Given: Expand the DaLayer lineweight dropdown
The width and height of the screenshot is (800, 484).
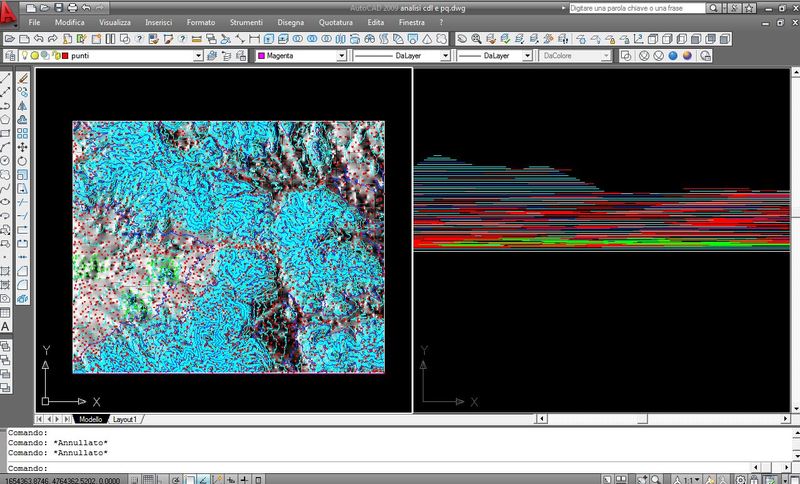Looking at the screenshot, I should pos(529,56).
